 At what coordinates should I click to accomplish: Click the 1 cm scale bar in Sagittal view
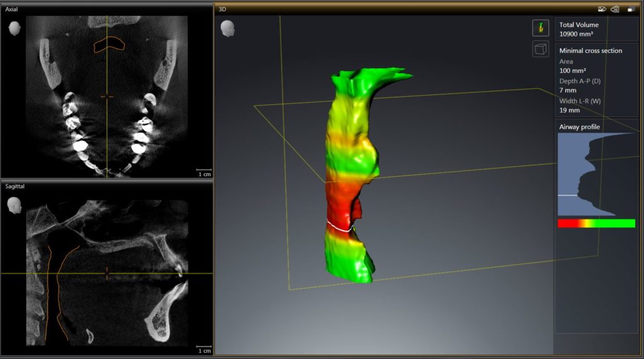(x=204, y=349)
